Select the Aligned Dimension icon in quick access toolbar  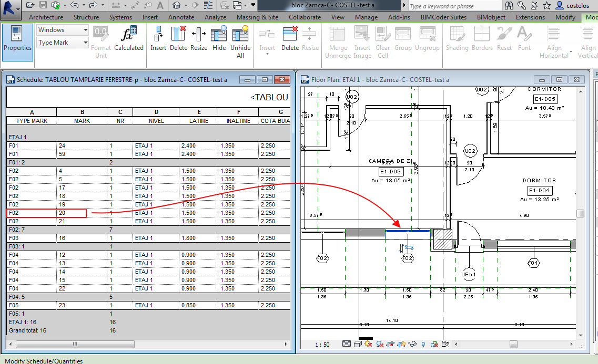click(x=135, y=5)
